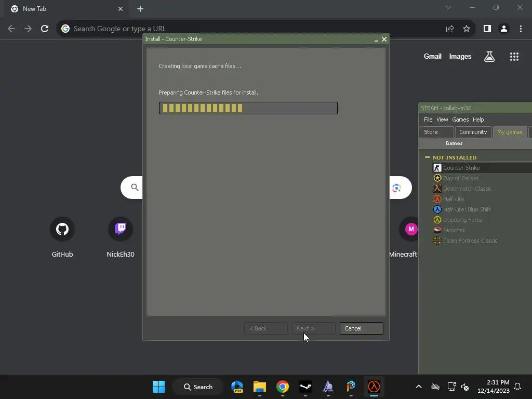Click the Counter-Strike game icon in Steam list
This screenshot has height=399, width=532.
tap(437, 168)
